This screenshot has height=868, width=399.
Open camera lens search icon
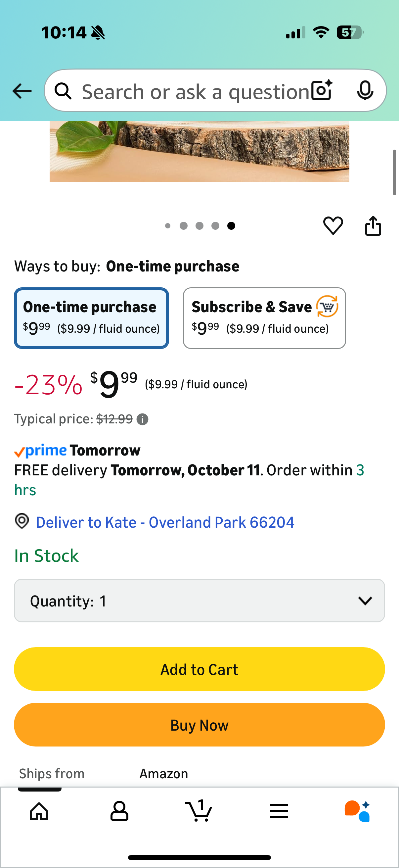pos(322,90)
